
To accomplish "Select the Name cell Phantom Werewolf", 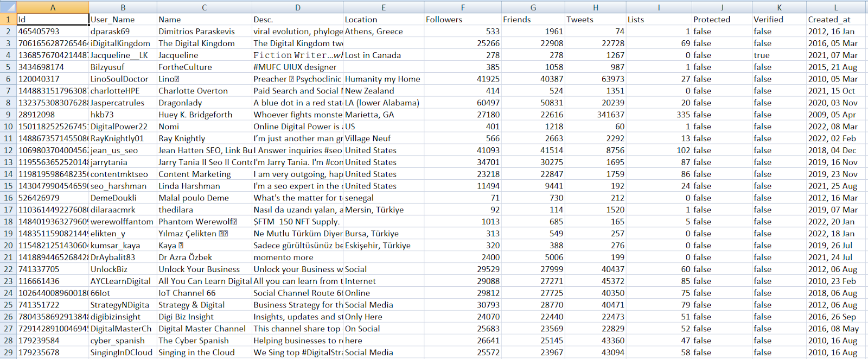I will [x=204, y=222].
